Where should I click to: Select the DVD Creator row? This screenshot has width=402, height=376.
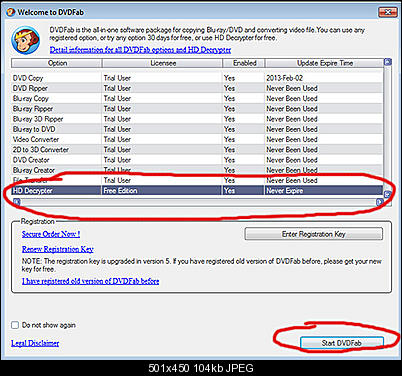197,160
